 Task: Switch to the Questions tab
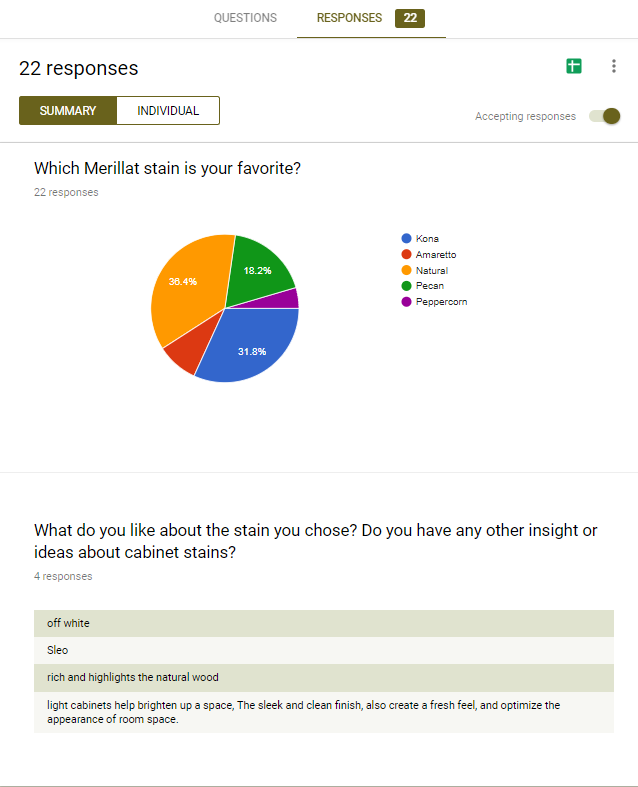coord(245,18)
